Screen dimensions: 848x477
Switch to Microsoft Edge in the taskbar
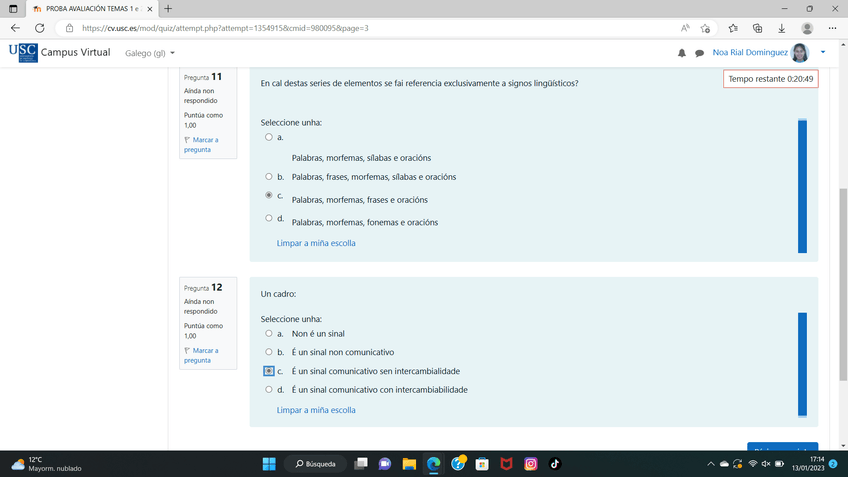point(433,464)
